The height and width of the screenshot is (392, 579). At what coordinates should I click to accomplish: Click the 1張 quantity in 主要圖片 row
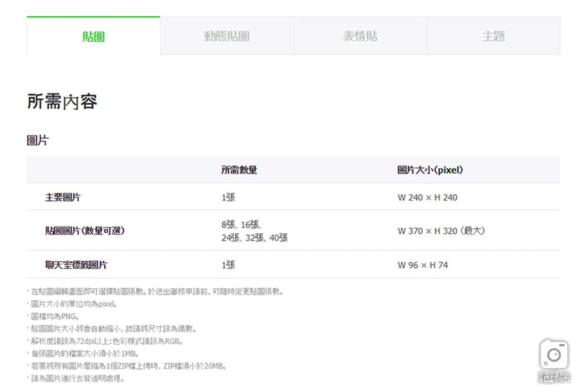[228, 198]
